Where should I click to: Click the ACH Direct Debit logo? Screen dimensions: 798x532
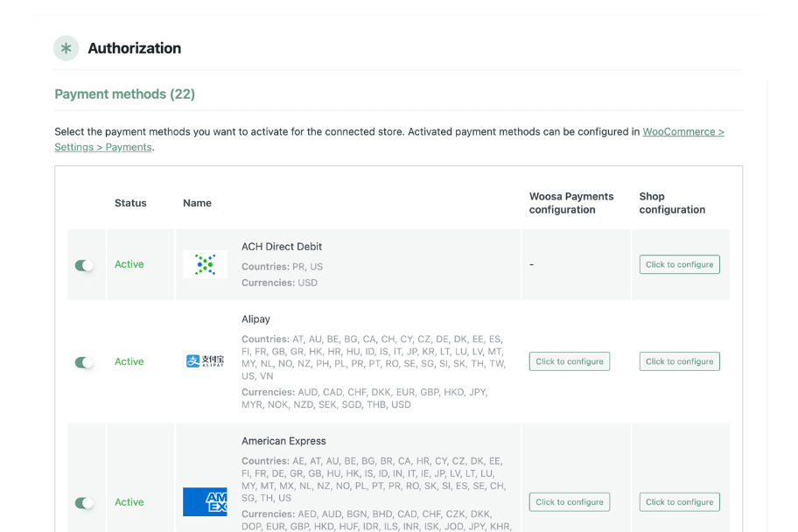coord(205,264)
